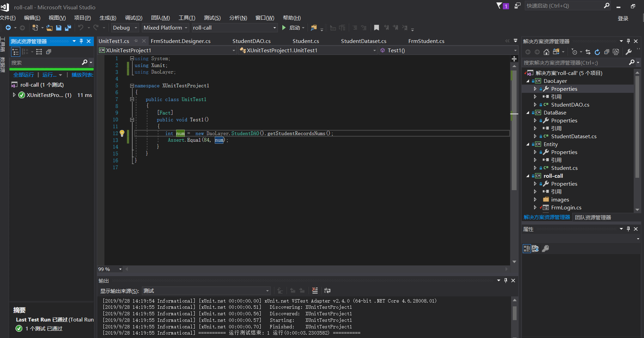This screenshot has width=644, height=338.
Task: Open Properties wrench in Solution Explorer toolbar
Action: (629, 52)
